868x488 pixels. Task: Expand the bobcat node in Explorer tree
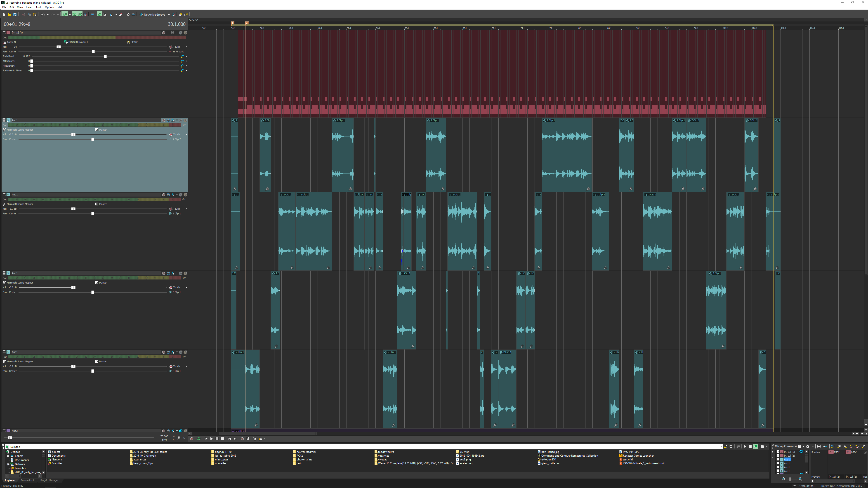click(x=8, y=456)
